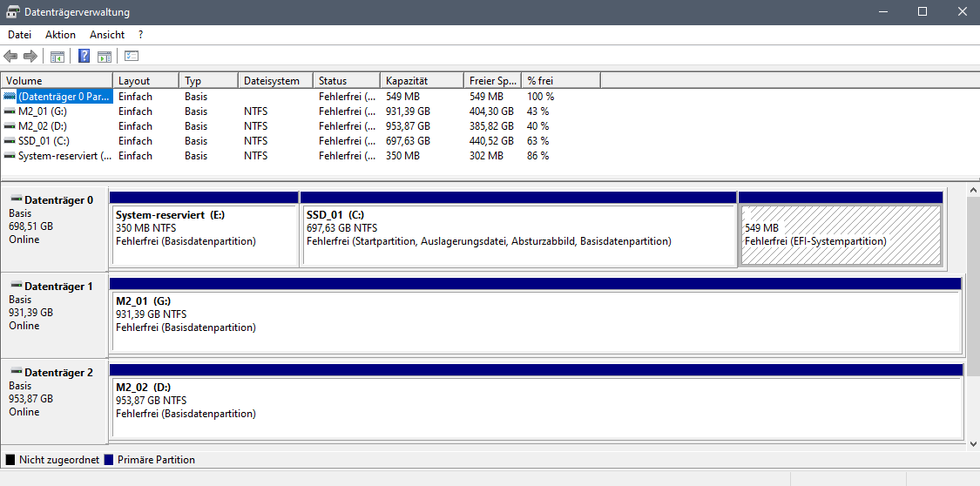
Task: Click scrollbar up arrow of disk pane
Action: coord(972,190)
